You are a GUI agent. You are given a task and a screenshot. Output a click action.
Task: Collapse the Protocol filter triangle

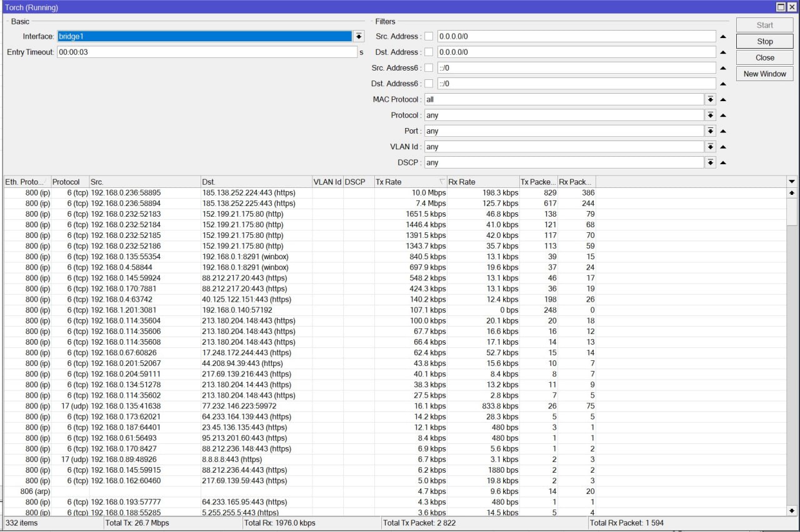coord(723,115)
